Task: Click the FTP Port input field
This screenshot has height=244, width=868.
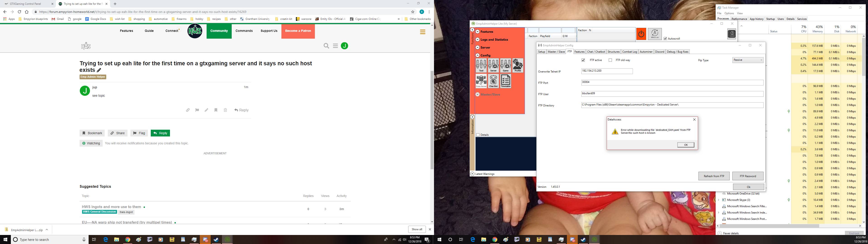Action: tap(672, 82)
